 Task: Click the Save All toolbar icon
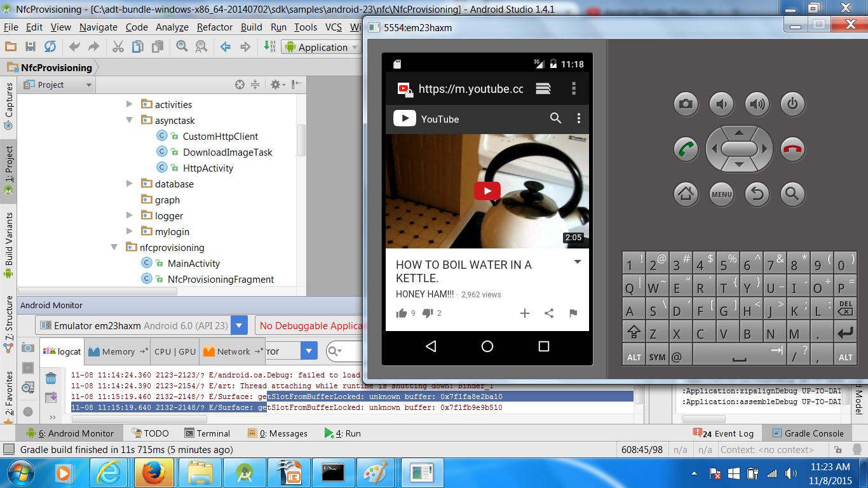(x=30, y=46)
